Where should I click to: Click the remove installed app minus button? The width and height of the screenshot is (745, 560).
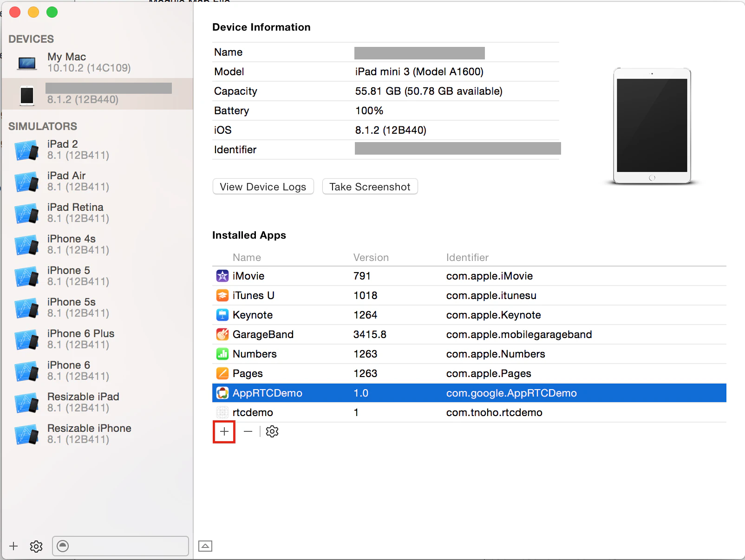[248, 432]
